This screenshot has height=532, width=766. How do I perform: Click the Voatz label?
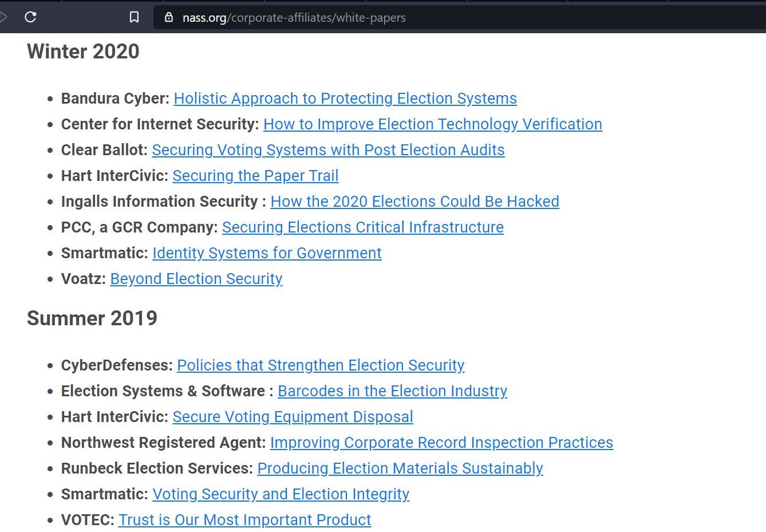pos(84,279)
